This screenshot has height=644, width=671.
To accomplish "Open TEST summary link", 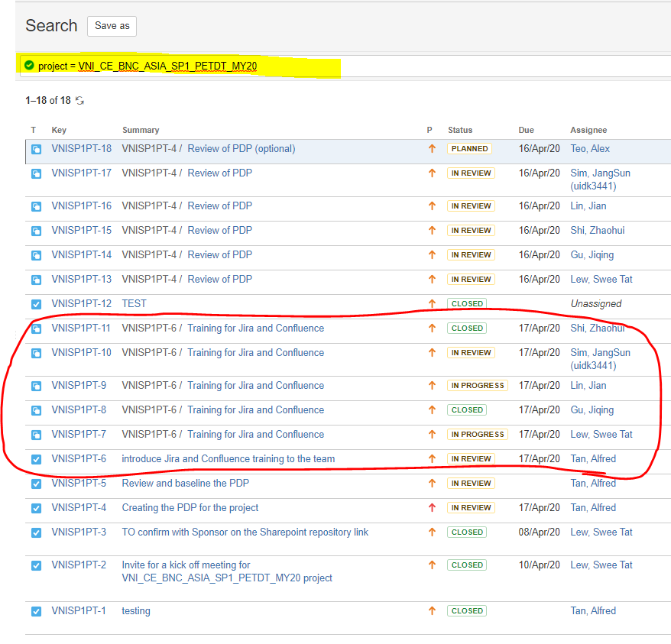I will pos(134,303).
